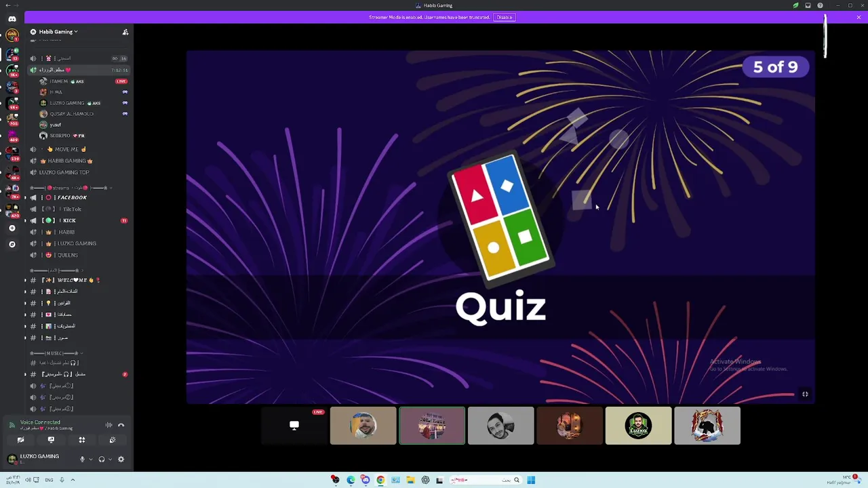Screen dimensions: 868x488
Task: Click the 5 of 9 quiz counter
Action: point(776,67)
